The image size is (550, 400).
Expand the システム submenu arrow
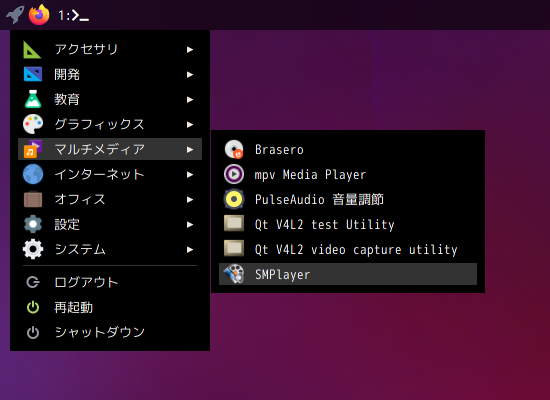(190, 249)
